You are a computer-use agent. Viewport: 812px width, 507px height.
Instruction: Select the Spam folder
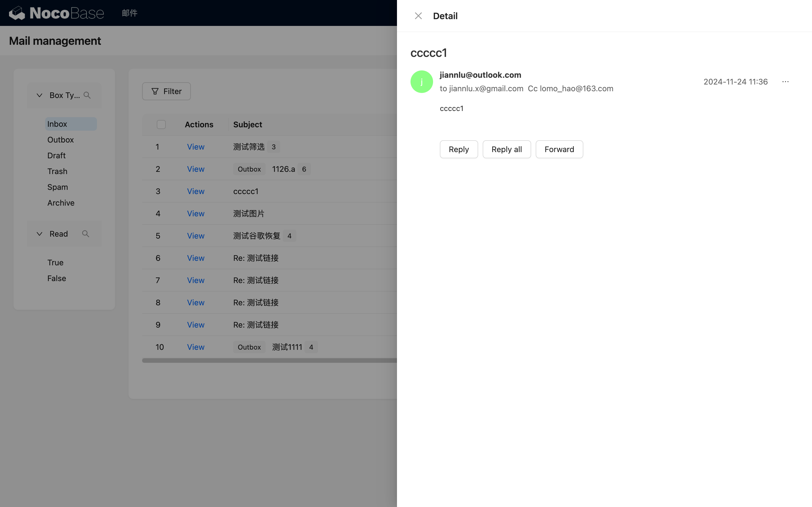pos(58,187)
